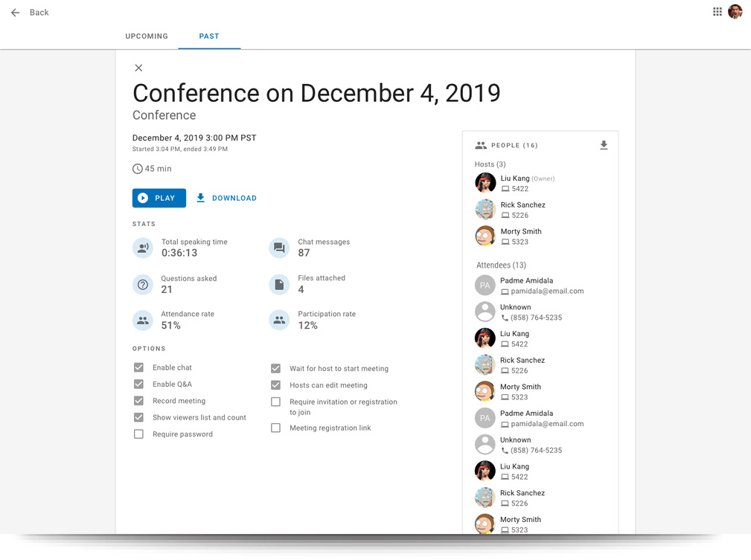751x560 pixels.
Task: Click the 'December 4, 2019 3:00 PM PST' text
Action: point(194,138)
